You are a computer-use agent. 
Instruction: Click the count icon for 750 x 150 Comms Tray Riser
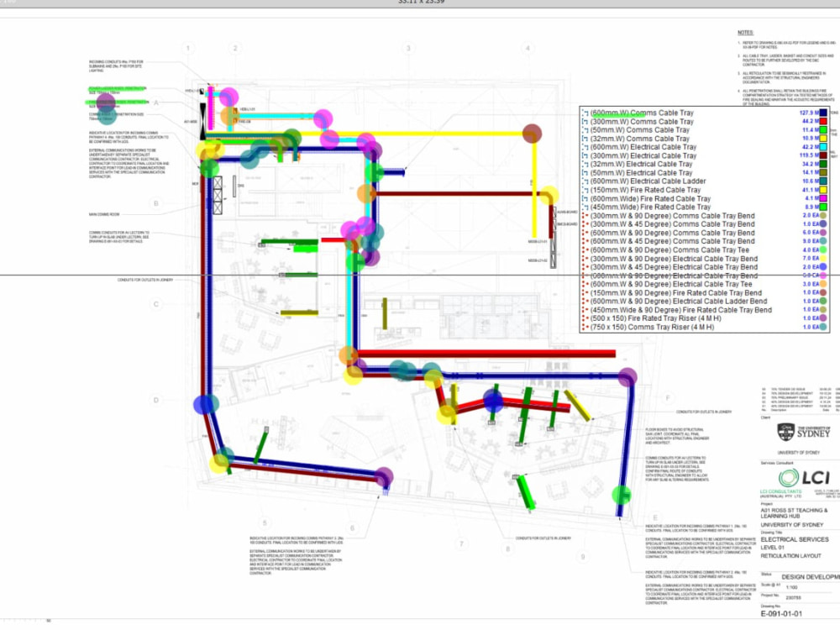pyautogui.click(x=585, y=328)
